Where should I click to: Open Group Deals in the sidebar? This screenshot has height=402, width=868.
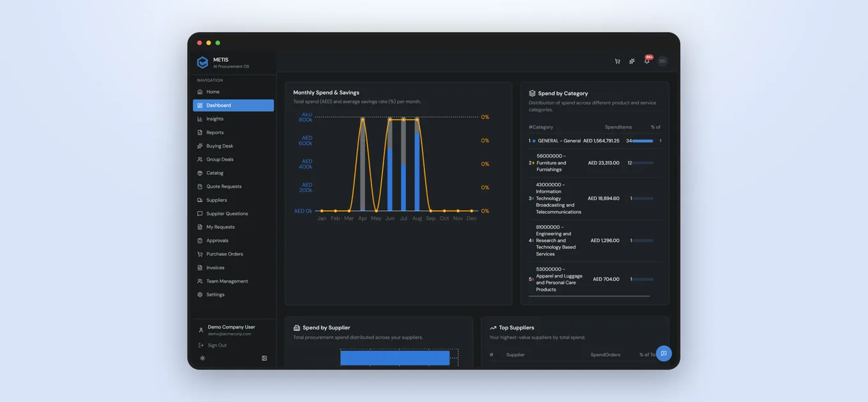234,160
